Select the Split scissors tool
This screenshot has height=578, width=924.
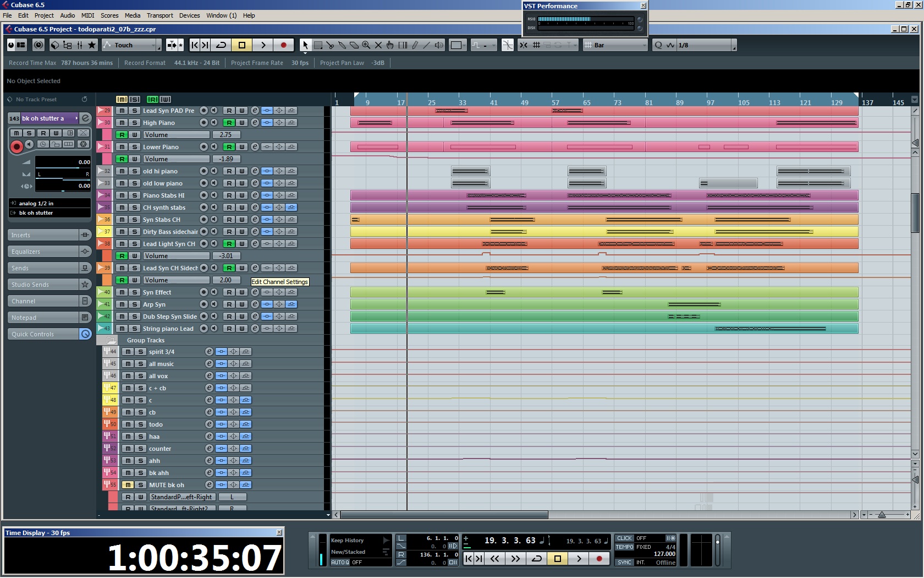coord(330,45)
